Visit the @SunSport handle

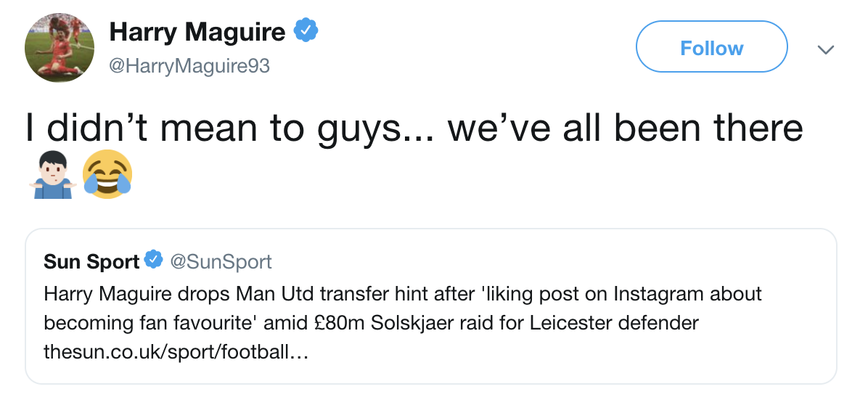pyautogui.click(x=221, y=261)
